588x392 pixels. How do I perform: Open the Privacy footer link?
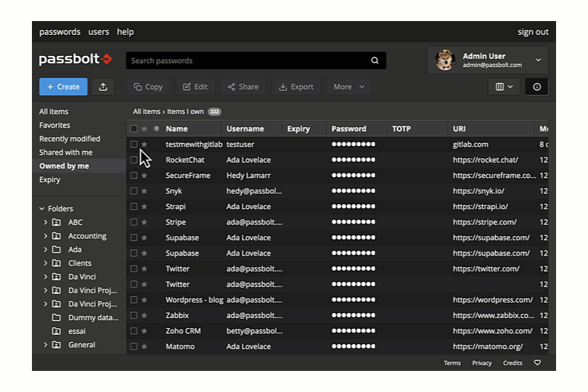(x=482, y=363)
